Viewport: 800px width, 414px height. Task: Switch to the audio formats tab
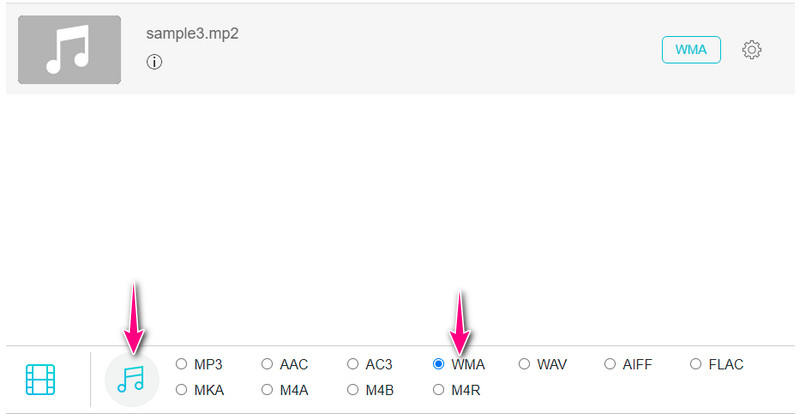pyautogui.click(x=131, y=379)
